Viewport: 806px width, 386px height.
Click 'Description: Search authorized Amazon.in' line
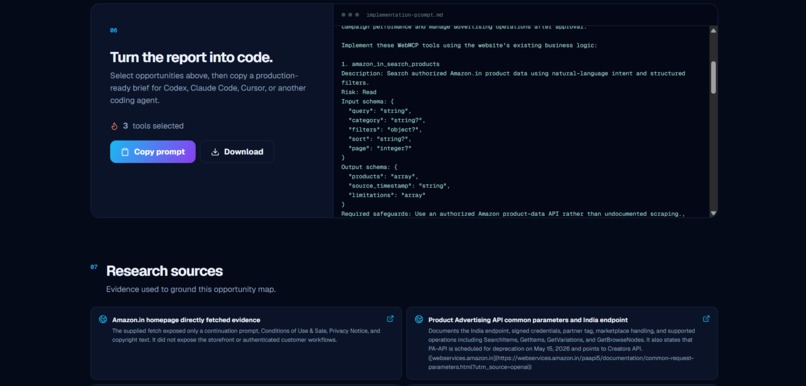[x=513, y=78]
